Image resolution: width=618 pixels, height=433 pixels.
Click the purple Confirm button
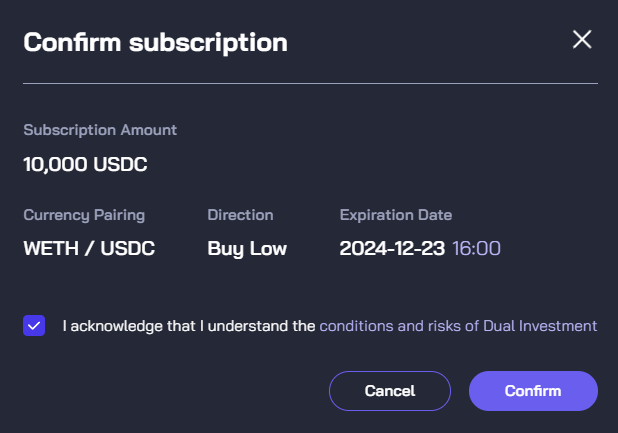click(x=533, y=390)
